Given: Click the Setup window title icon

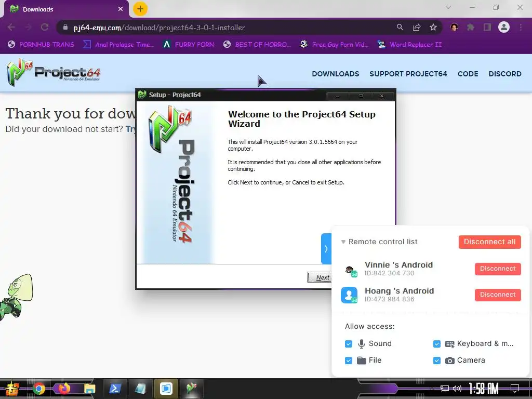Looking at the screenshot, I should point(142,95).
